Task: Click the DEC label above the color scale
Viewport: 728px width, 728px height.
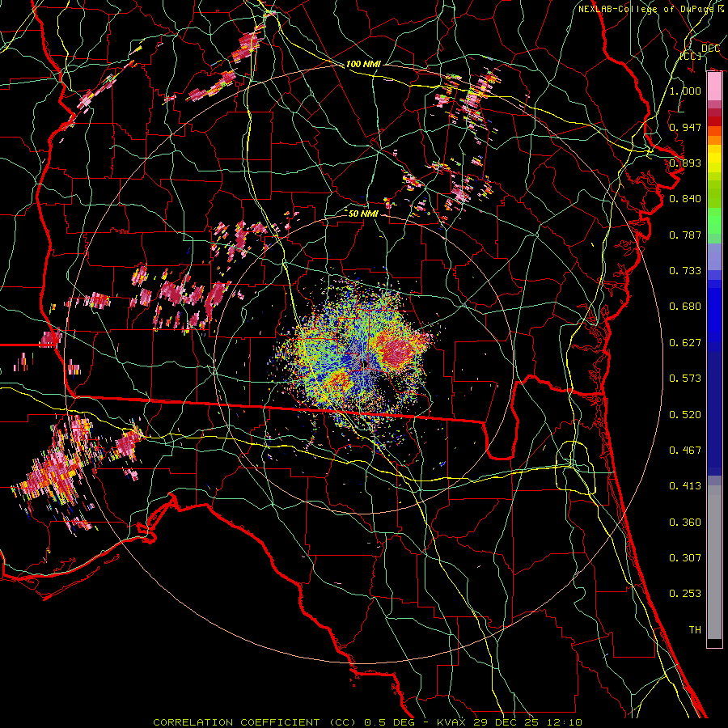Action: [x=710, y=48]
